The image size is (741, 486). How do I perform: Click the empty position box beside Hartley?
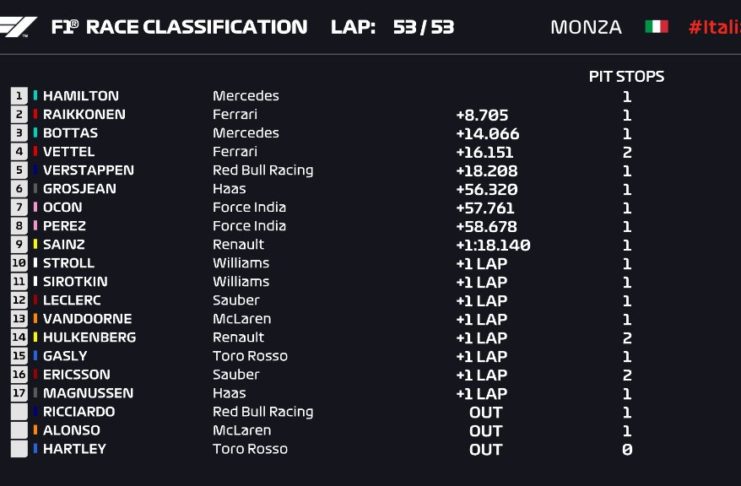19,449
